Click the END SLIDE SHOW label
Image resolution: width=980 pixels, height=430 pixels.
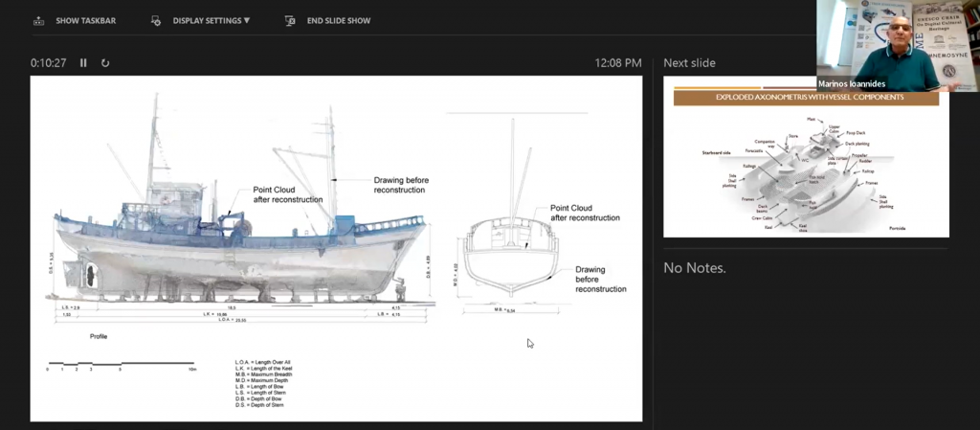[x=339, y=21]
